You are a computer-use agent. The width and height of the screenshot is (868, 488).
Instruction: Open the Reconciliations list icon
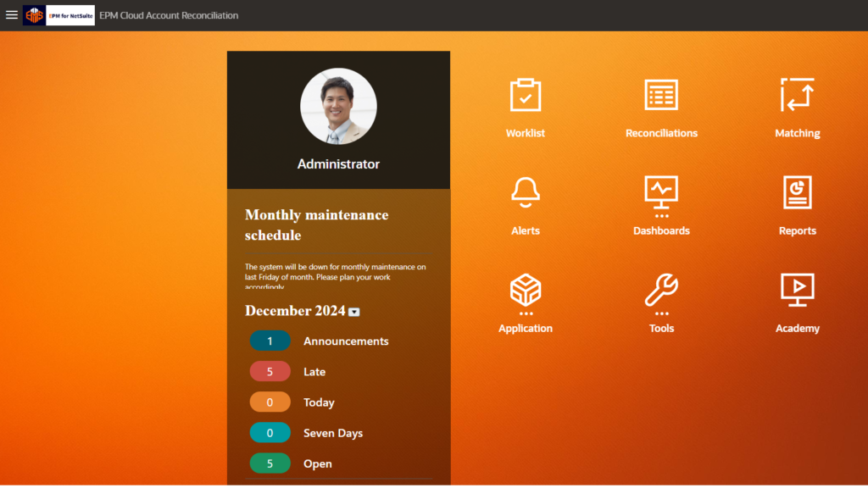coord(661,95)
